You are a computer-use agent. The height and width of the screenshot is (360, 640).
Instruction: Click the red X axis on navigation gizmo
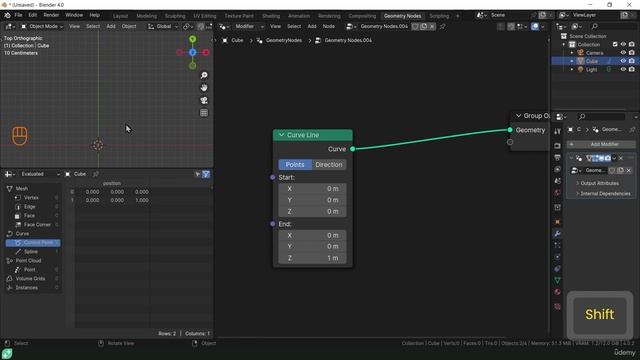tap(206, 52)
